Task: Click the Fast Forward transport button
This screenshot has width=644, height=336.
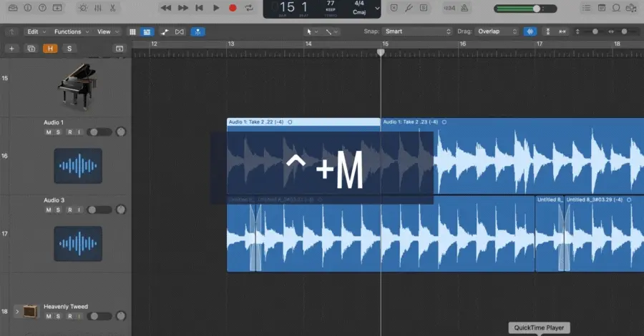Action: click(182, 8)
